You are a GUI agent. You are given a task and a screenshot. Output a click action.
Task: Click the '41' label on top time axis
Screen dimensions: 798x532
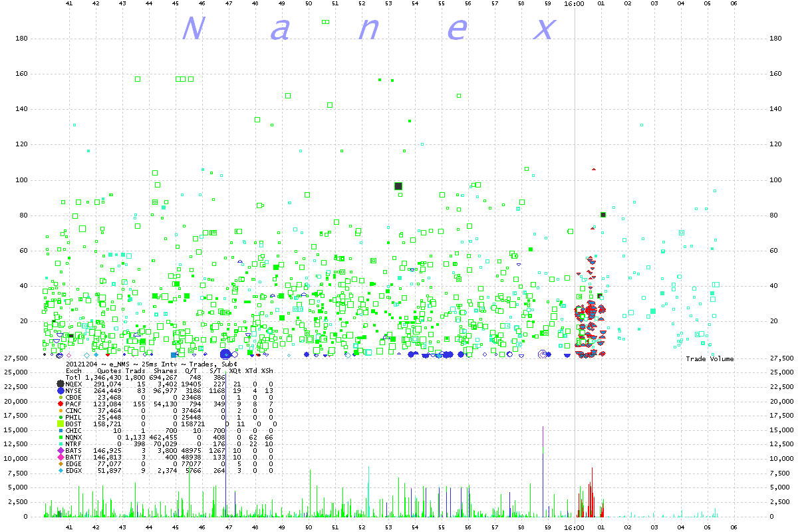tap(69, 3)
